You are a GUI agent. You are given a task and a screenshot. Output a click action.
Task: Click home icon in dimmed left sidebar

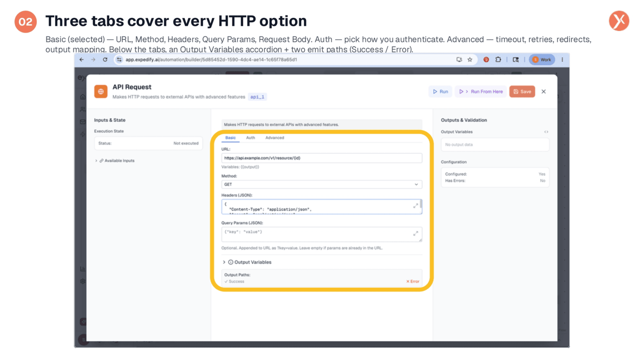(x=83, y=97)
